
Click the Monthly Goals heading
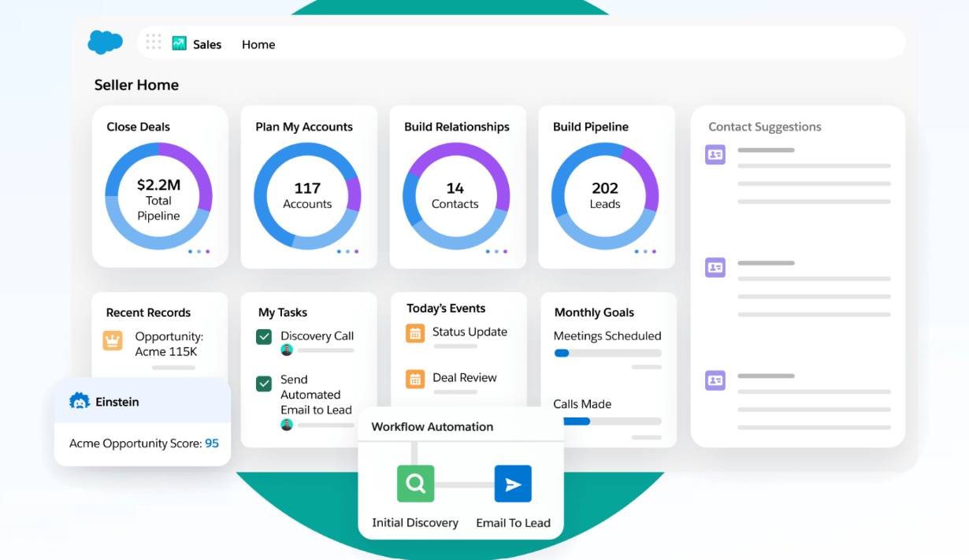click(594, 313)
